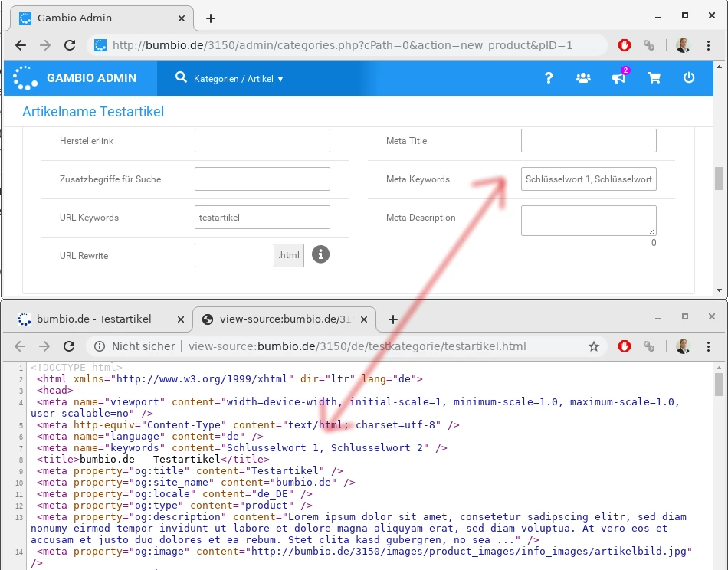Viewport: 728px width, 570px height.
Task: Click the Artikelname Testartikel heading
Action: (93, 111)
